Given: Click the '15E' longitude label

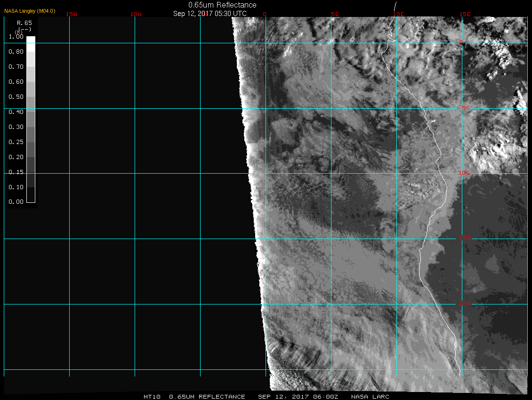Looking at the screenshot, I should click(465, 14).
